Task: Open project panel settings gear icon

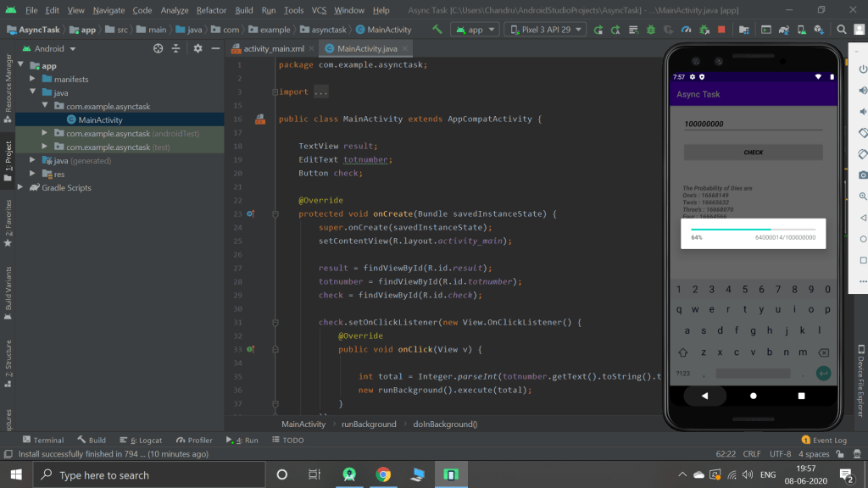Action: [198, 49]
